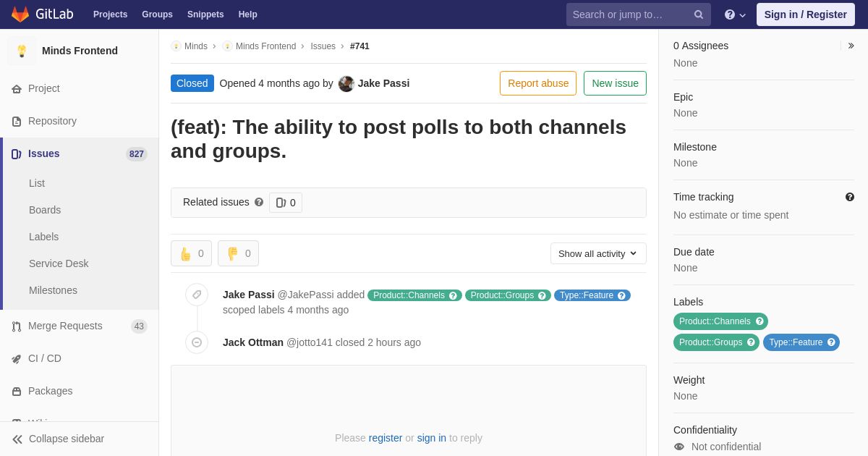Open Packages via its box icon
The width and height of the screenshot is (868, 456).
pyautogui.click(x=17, y=392)
